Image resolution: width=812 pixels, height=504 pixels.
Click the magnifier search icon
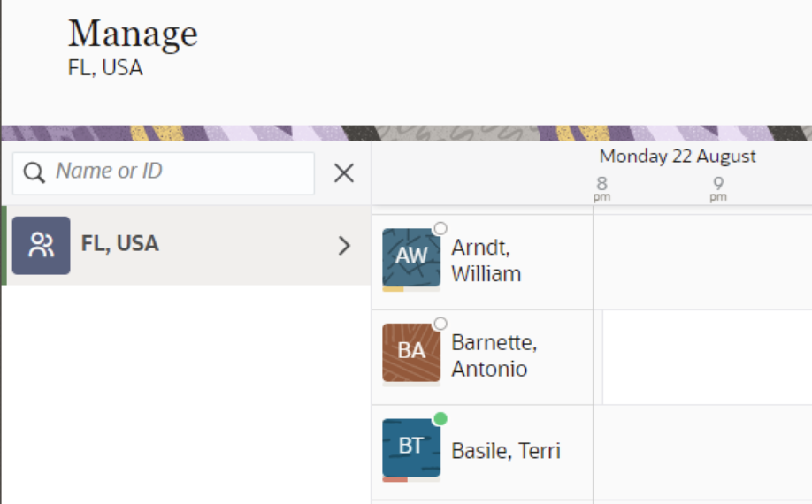pyautogui.click(x=34, y=172)
